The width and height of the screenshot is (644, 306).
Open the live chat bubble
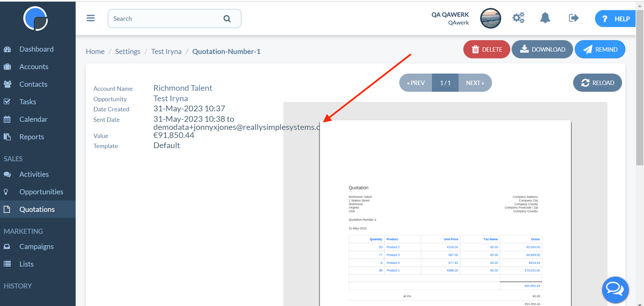615,290
